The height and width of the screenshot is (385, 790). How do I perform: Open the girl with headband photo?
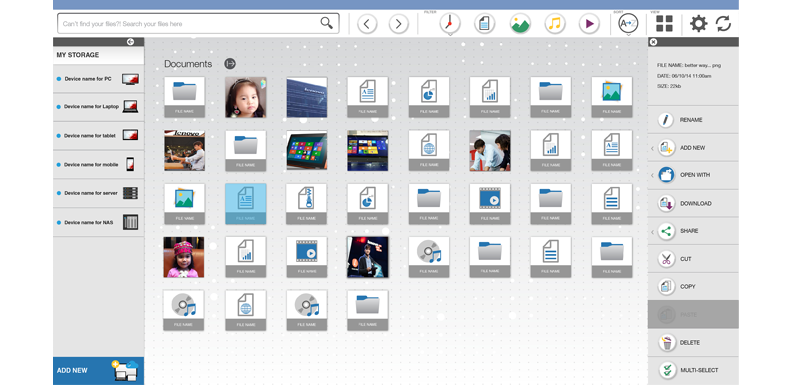[245, 97]
